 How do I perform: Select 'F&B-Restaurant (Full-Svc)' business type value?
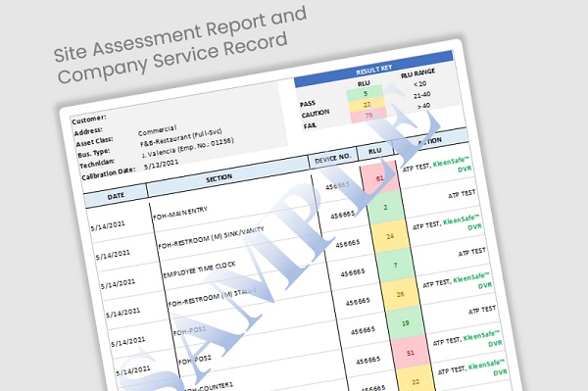tap(181, 138)
